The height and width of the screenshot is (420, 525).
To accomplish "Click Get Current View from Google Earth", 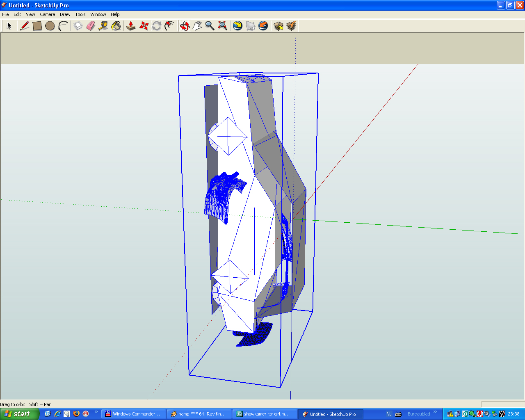I will pos(238,26).
